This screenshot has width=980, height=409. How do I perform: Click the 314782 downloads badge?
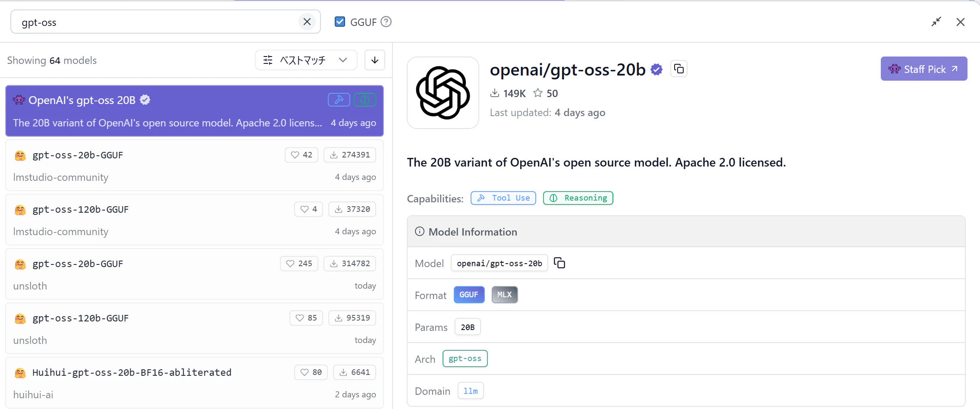coord(350,264)
